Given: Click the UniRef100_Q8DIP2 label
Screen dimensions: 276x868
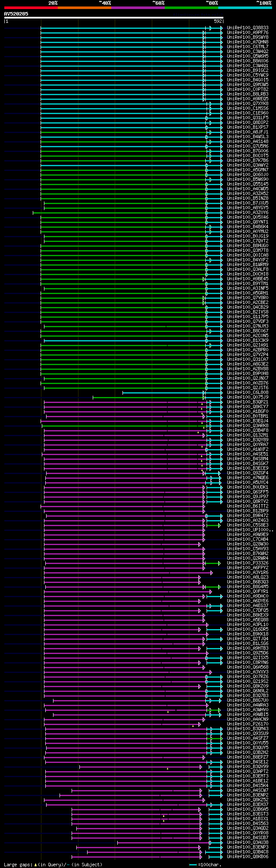Looking at the screenshot, I should point(248,123).
